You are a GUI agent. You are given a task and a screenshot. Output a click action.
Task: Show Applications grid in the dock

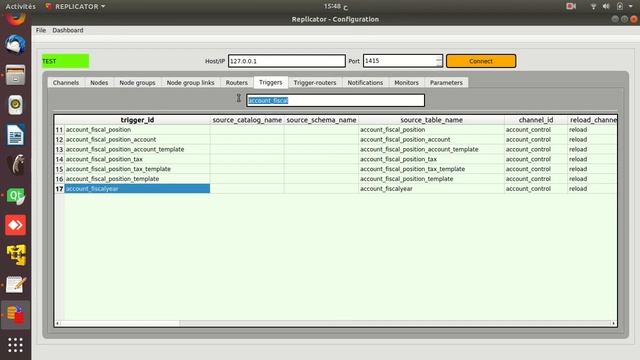tap(16, 345)
